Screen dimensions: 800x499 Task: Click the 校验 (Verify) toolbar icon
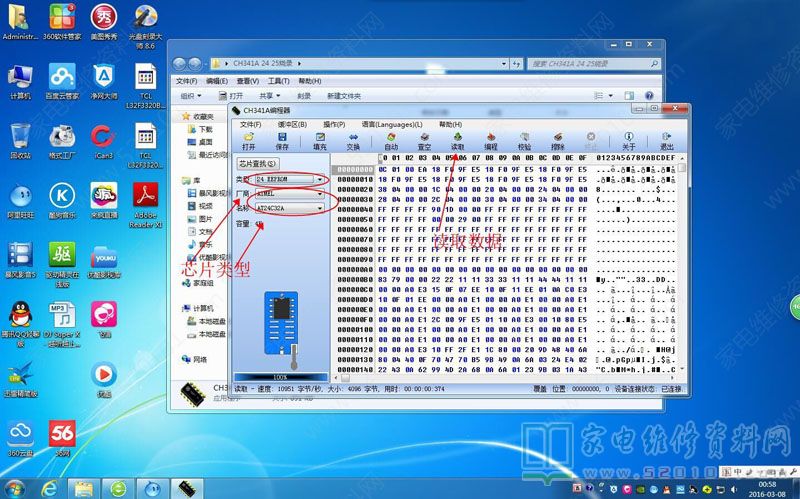[x=524, y=140]
